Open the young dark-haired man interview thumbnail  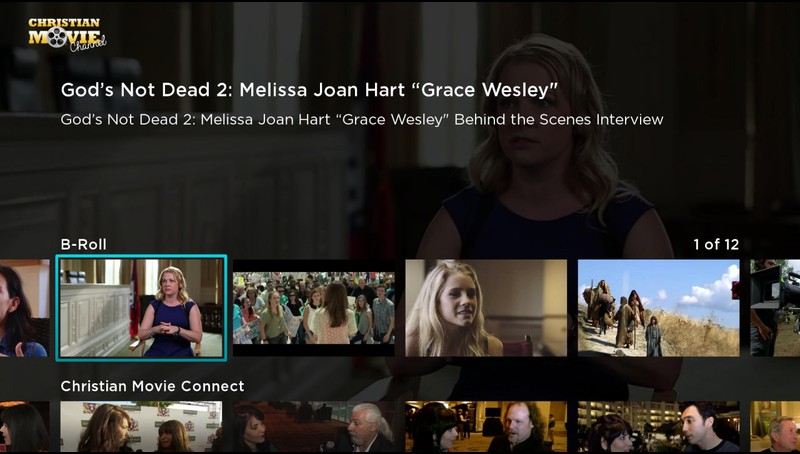(x=658, y=426)
